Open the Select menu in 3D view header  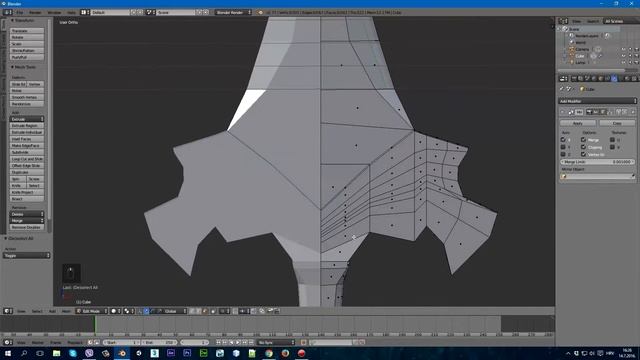click(x=37, y=311)
